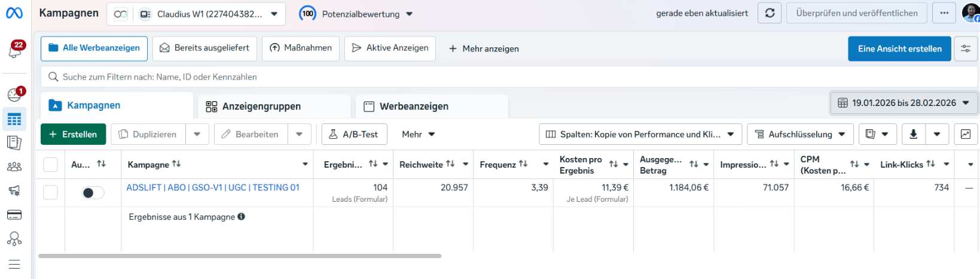
Task: Open the three-dots more options button
Action: [944, 13]
